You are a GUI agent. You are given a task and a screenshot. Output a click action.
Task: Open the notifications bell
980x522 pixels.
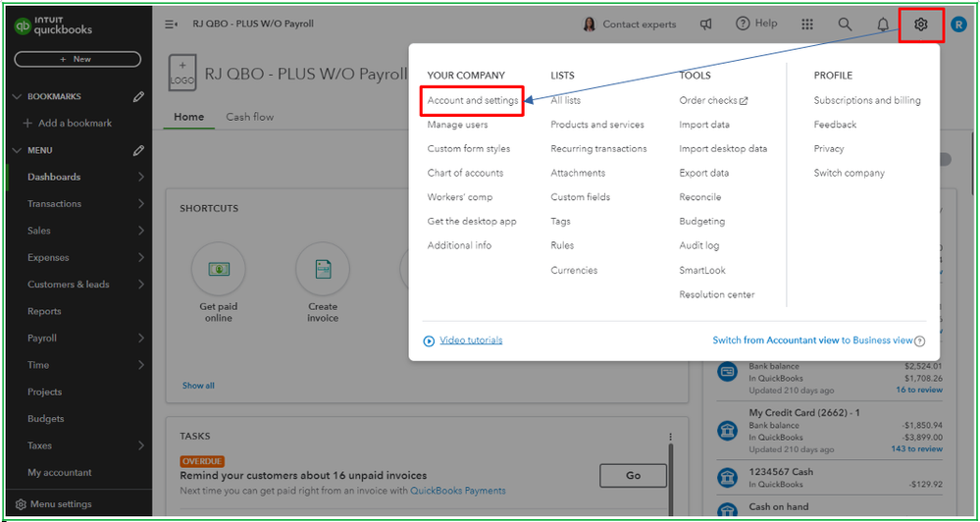coord(883,25)
